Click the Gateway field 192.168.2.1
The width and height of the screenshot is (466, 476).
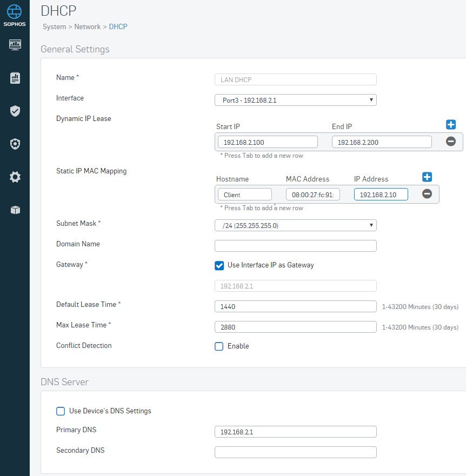point(296,286)
